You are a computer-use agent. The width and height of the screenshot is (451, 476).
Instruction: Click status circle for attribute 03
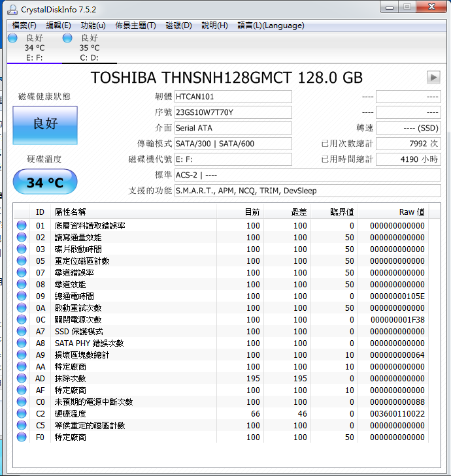[x=22, y=249]
